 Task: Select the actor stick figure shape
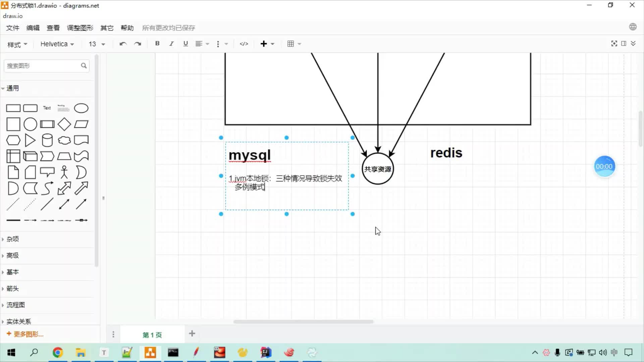[x=64, y=172]
